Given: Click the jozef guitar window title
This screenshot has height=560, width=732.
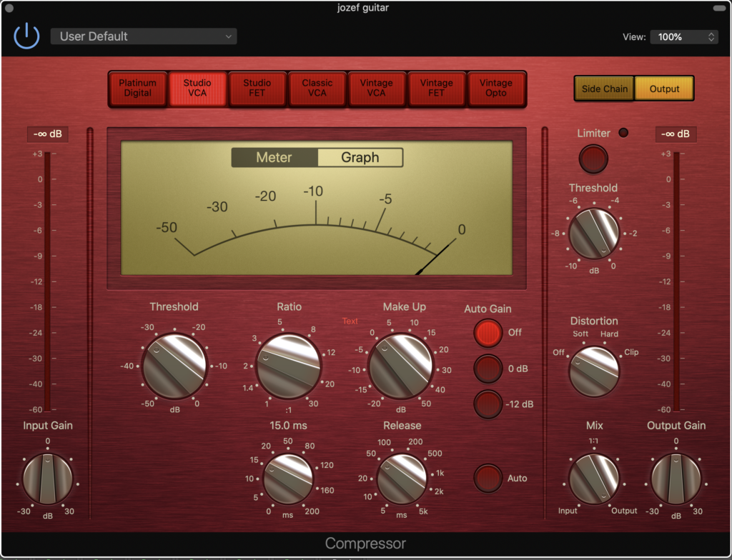Looking at the screenshot, I should pos(363,7).
